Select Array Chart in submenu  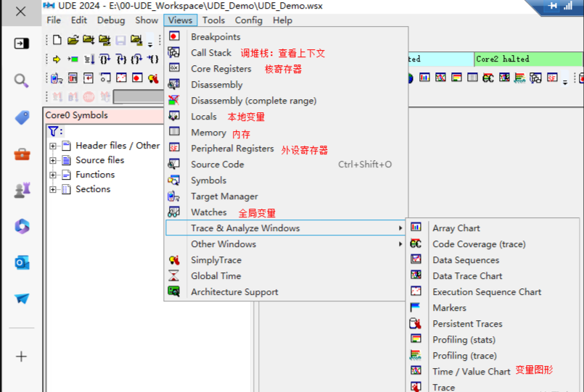[493, 228]
